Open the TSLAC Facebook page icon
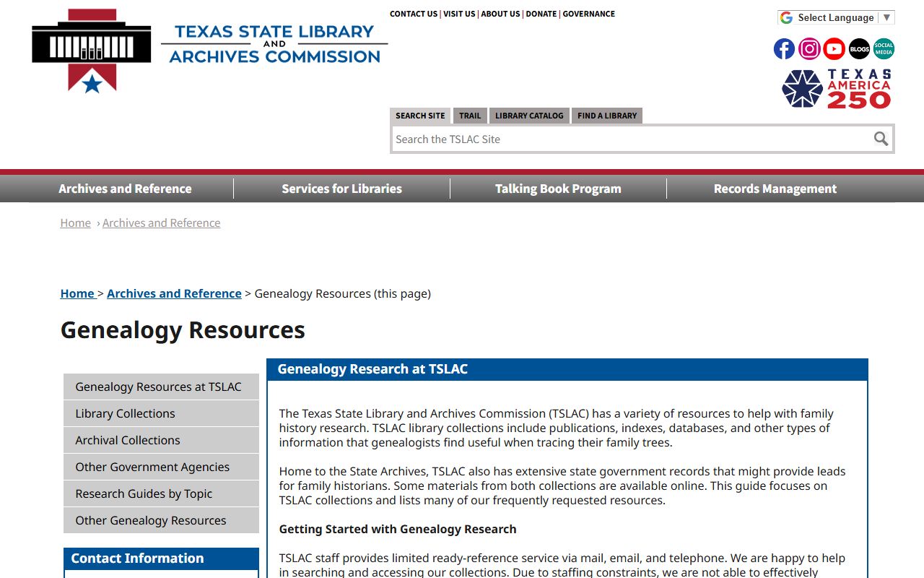924x578 pixels. [x=784, y=49]
